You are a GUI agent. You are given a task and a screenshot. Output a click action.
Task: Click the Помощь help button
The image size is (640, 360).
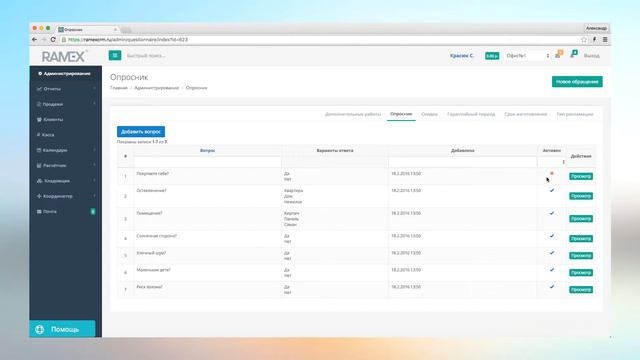(62, 329)
